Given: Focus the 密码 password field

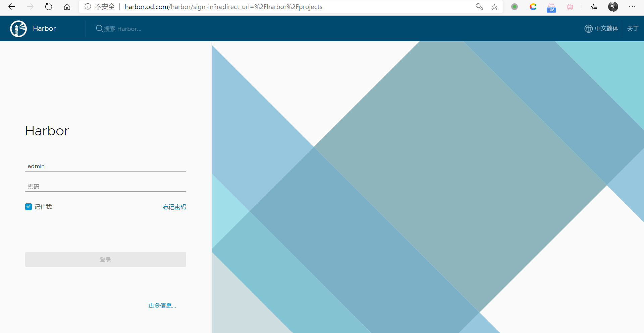Looking at the screenshot, I should point(106,187).
